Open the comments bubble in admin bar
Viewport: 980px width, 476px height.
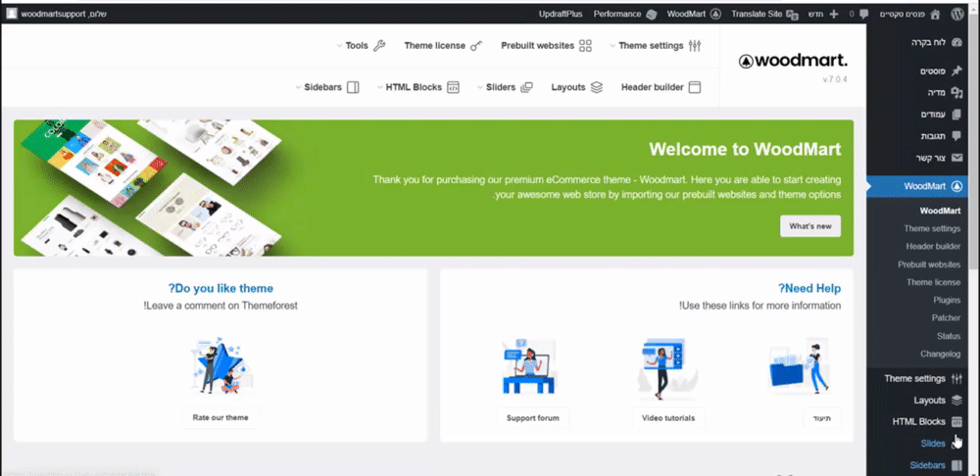click(863, 14)
